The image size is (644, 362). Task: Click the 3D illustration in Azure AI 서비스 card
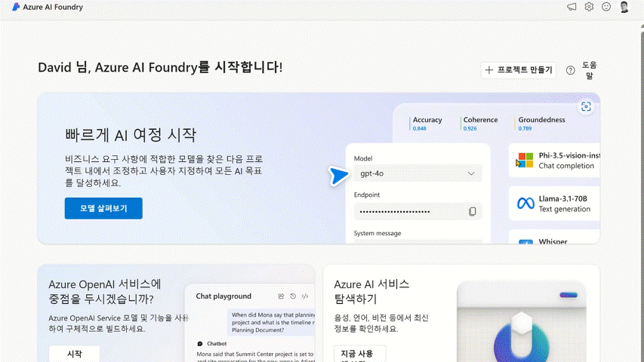point(522,322)
